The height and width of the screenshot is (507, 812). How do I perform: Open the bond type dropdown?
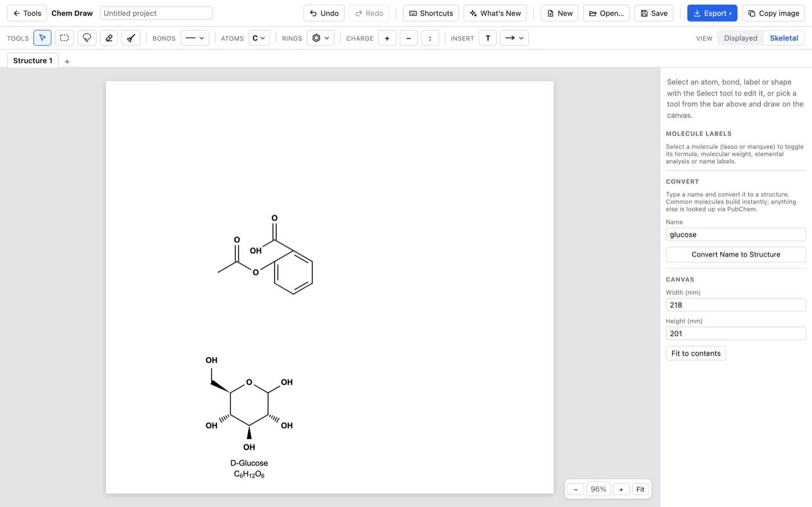195,38
